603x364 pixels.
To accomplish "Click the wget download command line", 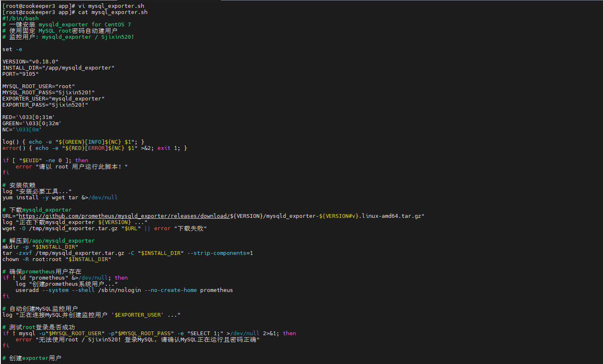I will coord(104,228).
